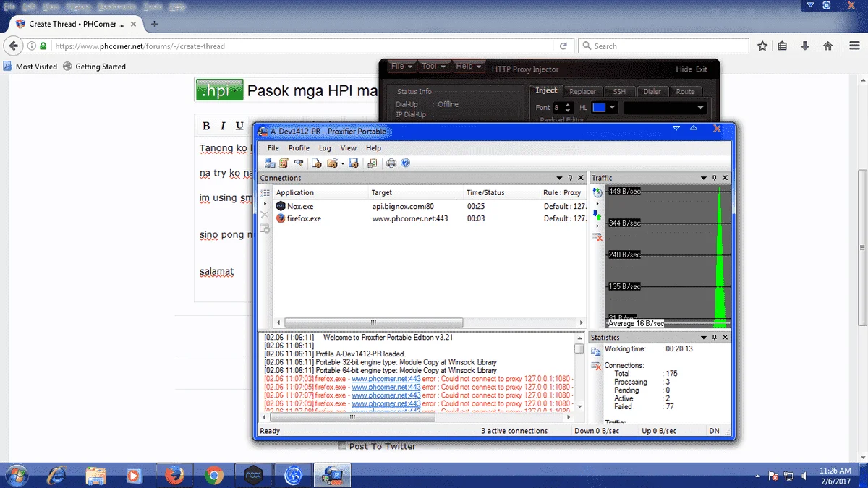The height and width of the screenshot is (488, 868).
Task: Open Firefox hamburger menu
Action: point(854,46)
